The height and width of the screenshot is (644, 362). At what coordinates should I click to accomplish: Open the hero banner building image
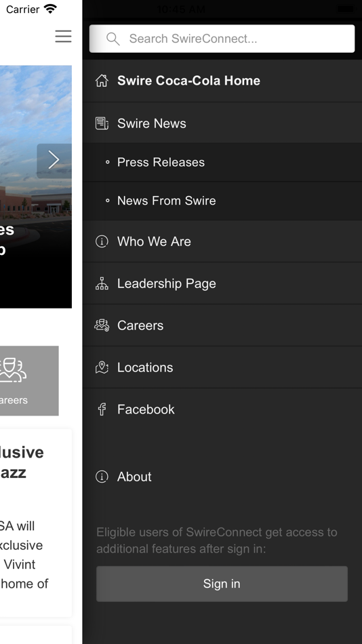coord(36,186)
